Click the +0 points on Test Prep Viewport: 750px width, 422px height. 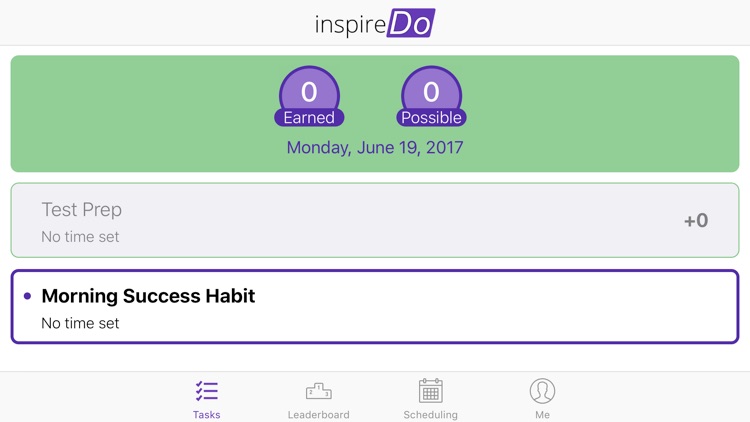click(696, 221)
